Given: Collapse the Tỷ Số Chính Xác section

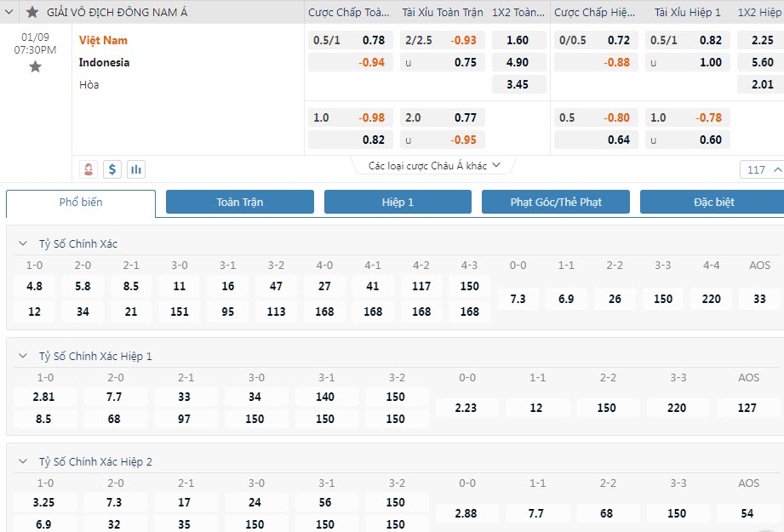Looking at the screenshot, I should pos(23,244).
